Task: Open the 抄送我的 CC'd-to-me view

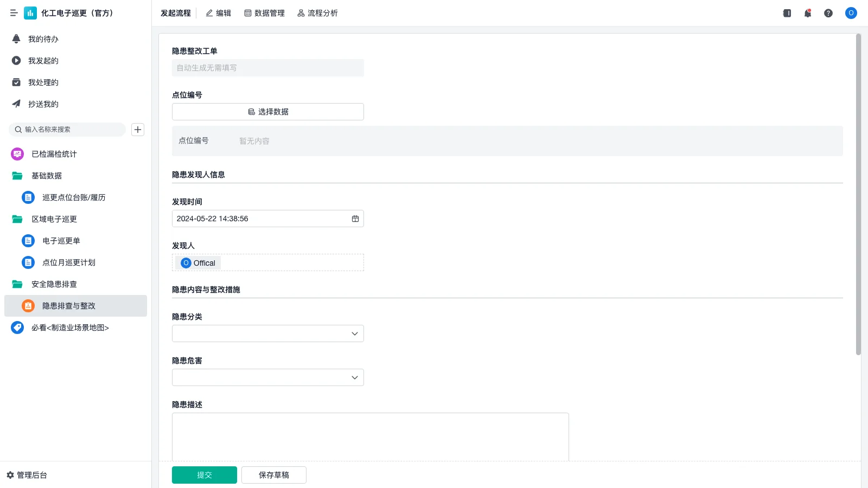Action: (x=42, y=104)
